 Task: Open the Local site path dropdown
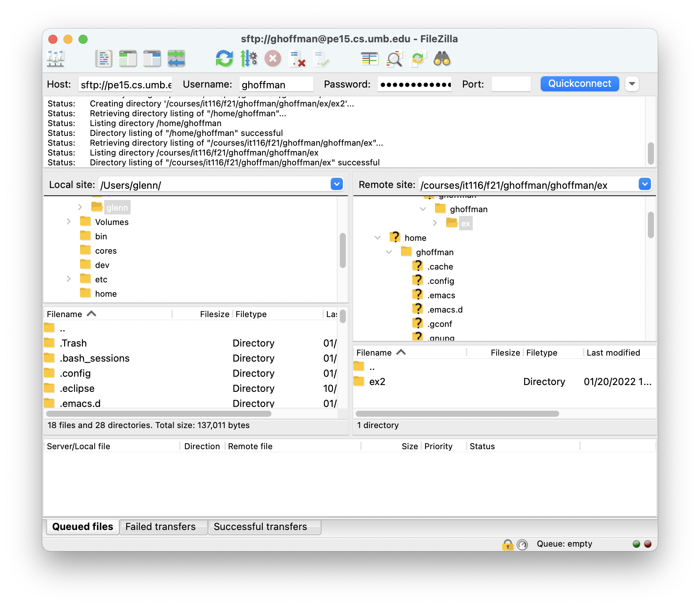pos(336,184)
